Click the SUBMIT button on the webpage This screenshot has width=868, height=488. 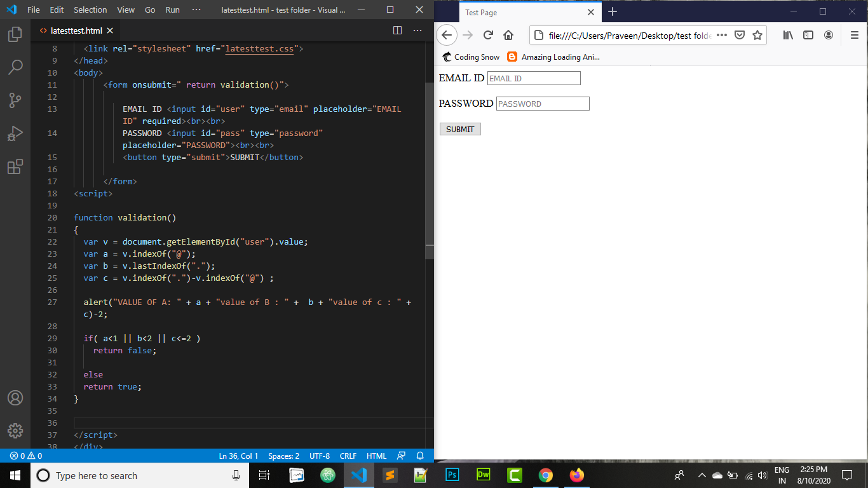[459, 128]
